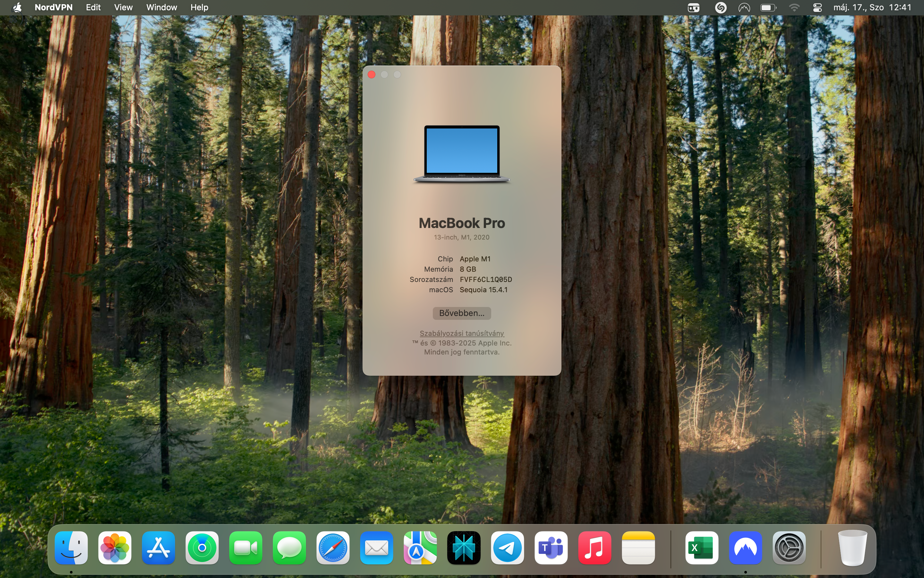Open Control Center in menu bar

[817, 8]
